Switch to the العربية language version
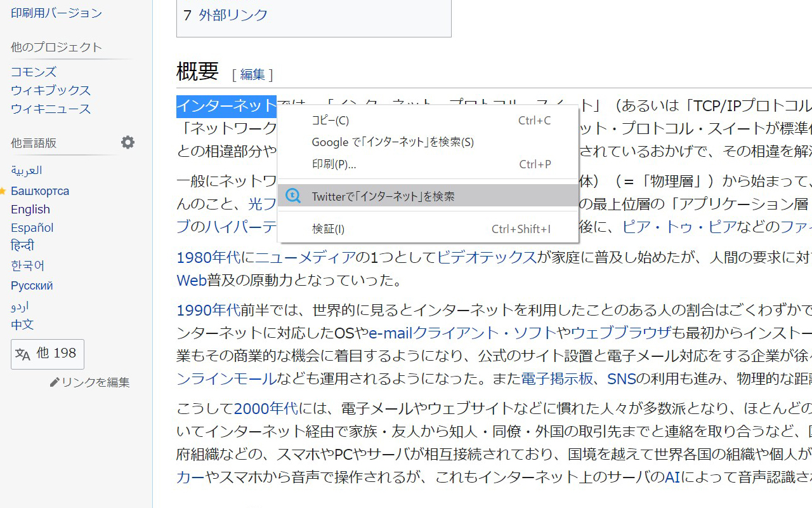Viewport: 812px width, 508px height. [x=27, y=170]
